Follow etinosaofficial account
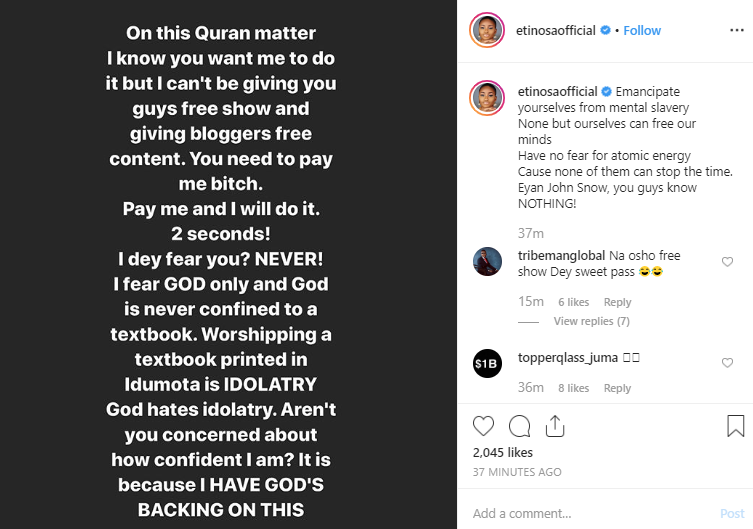The height and width of the screenshot is (529, 753). pos(642,30)
